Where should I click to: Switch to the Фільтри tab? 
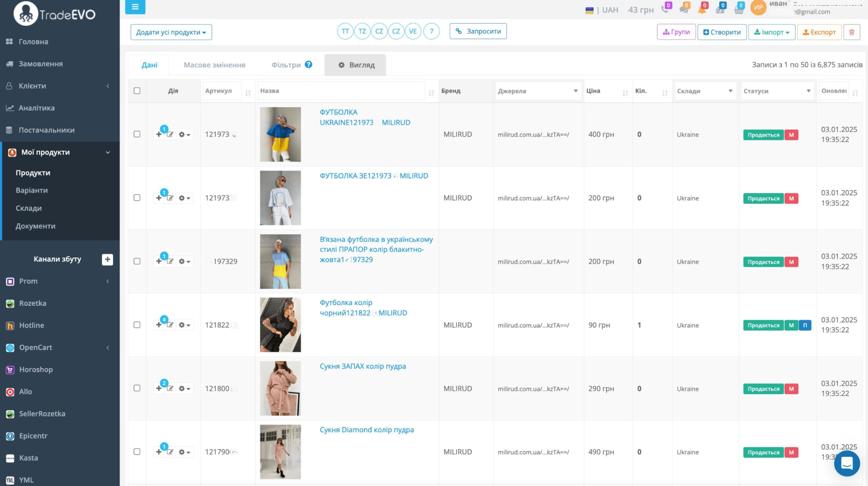pos(286,65)
